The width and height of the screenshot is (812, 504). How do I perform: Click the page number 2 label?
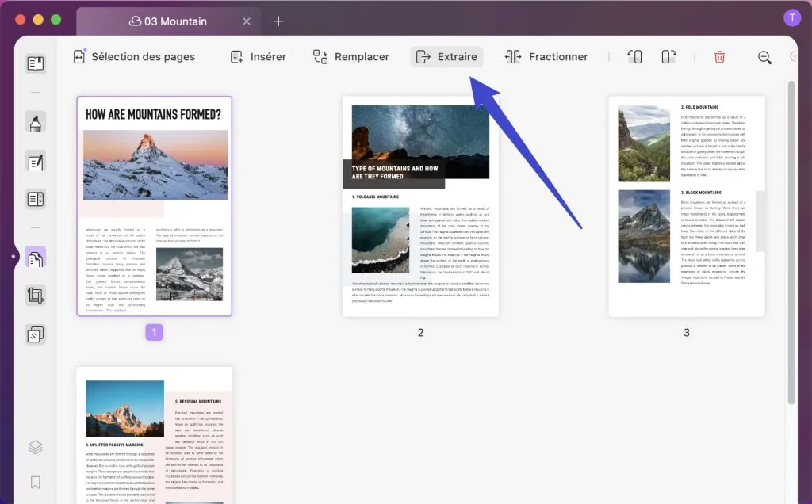tap(420, 333)
